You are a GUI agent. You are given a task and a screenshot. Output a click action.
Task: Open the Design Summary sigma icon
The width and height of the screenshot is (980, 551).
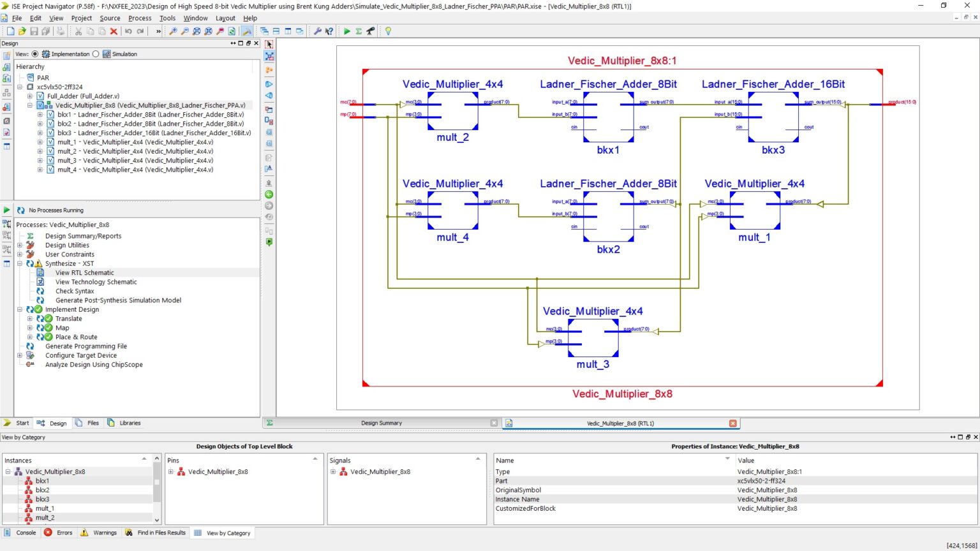click(x=357, y=31)
